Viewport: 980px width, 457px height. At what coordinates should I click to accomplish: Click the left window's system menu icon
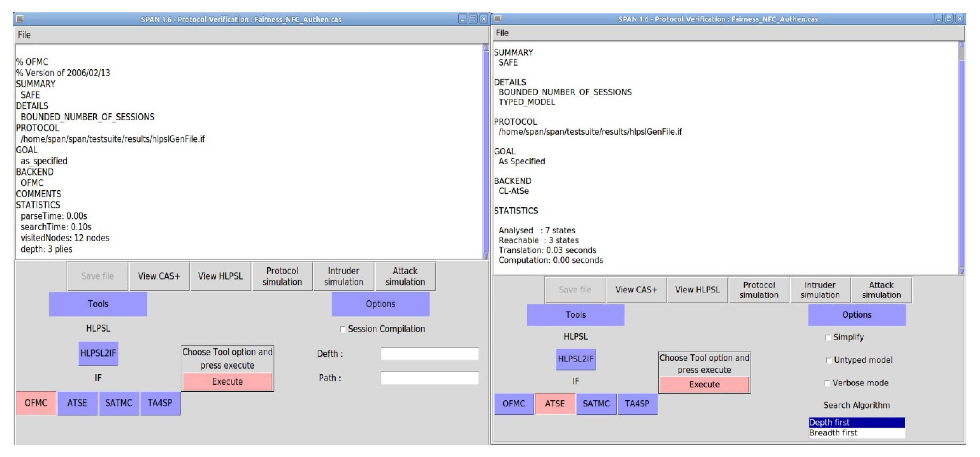(20, 18)
